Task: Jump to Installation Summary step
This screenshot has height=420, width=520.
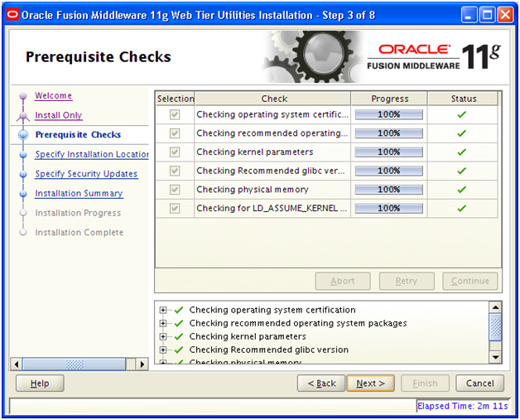Action: (79, 193)
